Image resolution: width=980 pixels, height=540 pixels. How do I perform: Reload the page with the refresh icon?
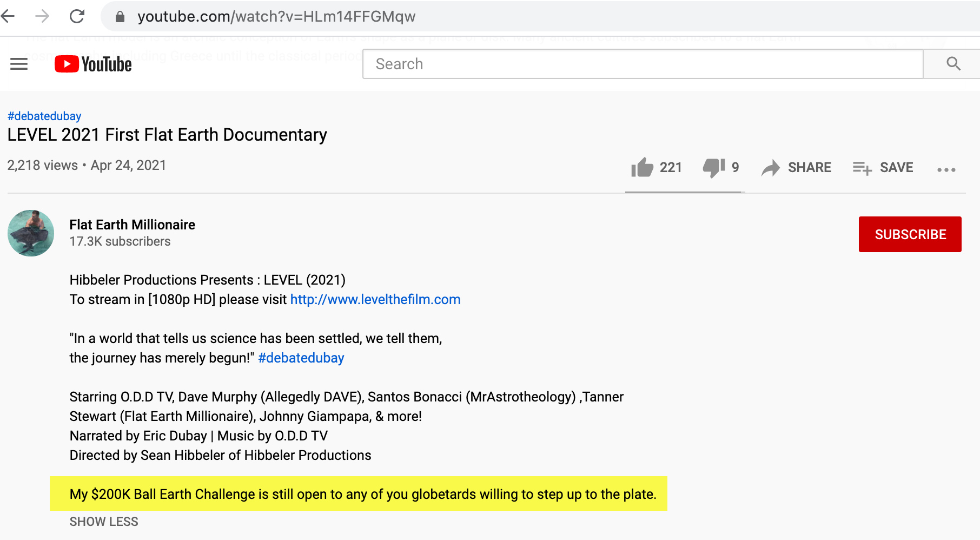click(x=77, y=16)
